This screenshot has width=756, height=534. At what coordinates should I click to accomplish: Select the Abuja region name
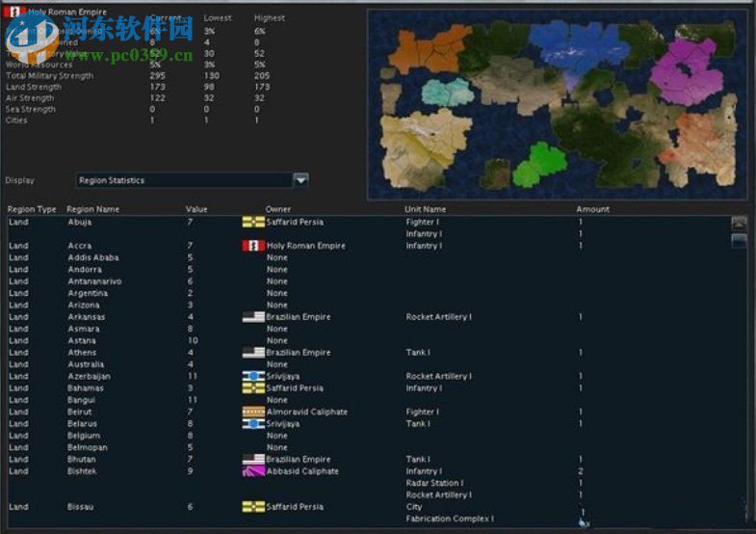pyautogui.click(x=80, y=222)
